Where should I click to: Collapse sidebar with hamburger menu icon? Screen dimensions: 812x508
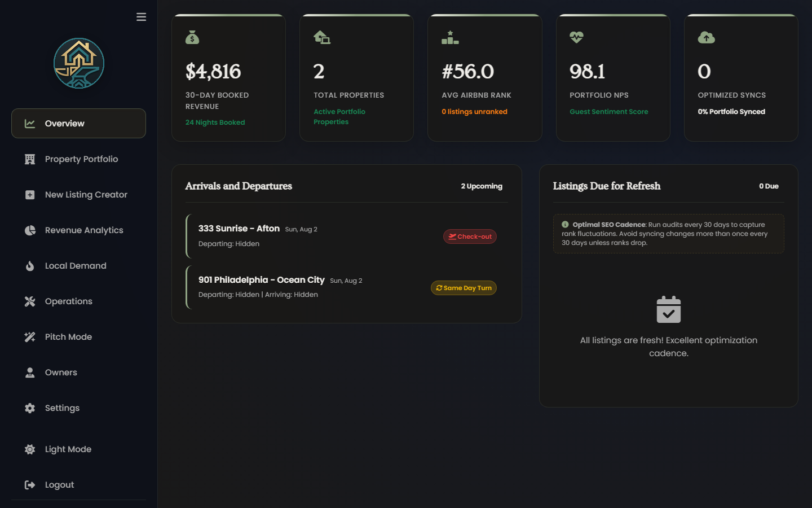pyautogui.click(x=141, y=17)
